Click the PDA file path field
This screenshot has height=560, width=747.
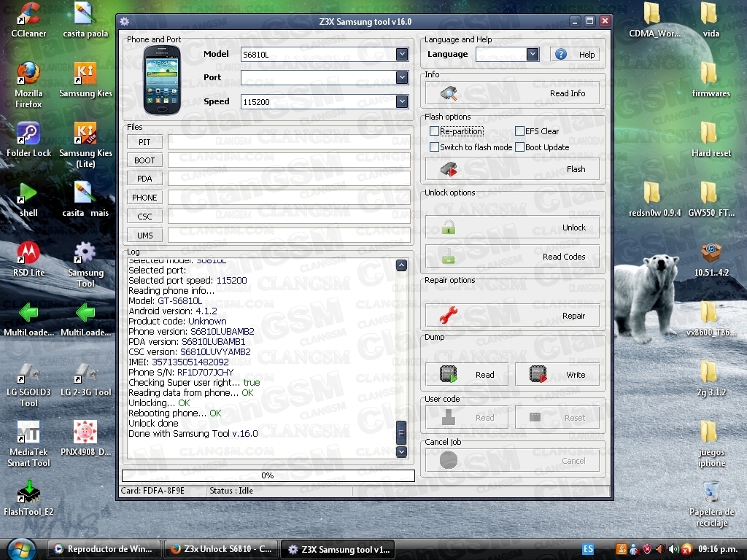pos(289,179)
